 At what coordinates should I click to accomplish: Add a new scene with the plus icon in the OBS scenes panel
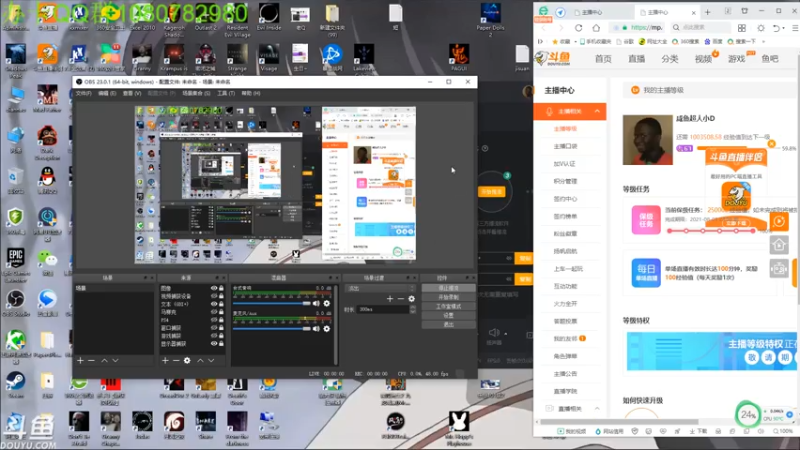(80, 361)
